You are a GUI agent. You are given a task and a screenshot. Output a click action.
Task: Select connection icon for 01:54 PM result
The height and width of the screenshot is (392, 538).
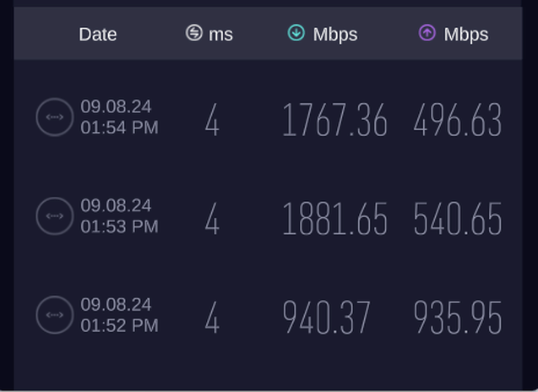(x=55, y=117)
